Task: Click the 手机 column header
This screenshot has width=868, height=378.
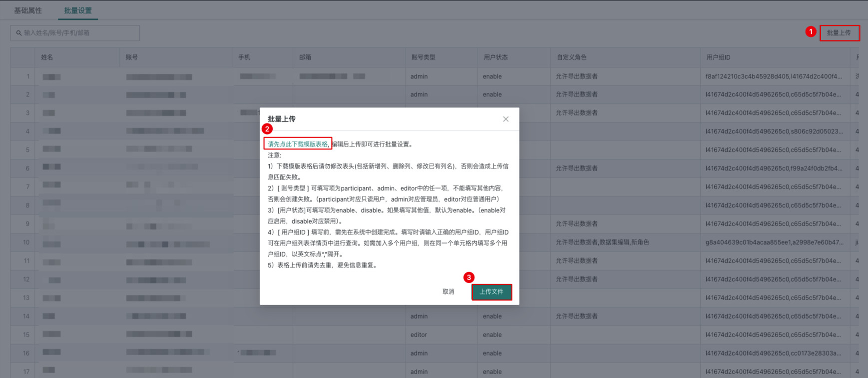Action: coord(244,57)
